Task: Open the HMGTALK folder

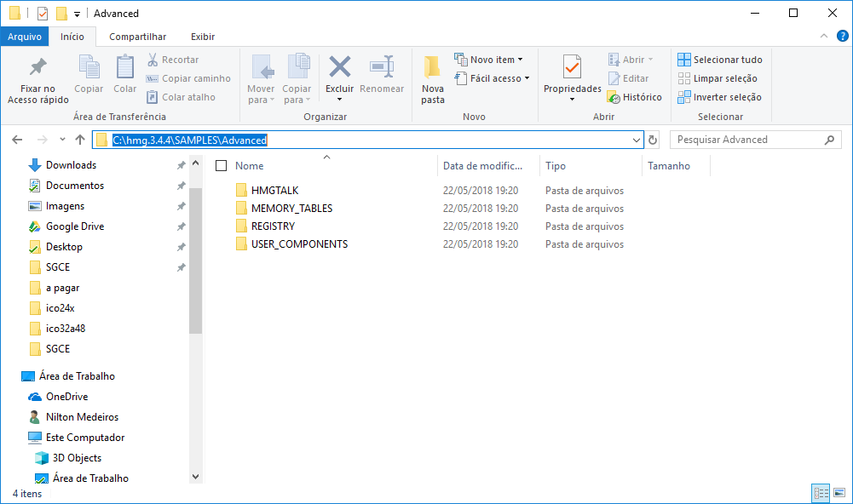Action: [274, 191]
